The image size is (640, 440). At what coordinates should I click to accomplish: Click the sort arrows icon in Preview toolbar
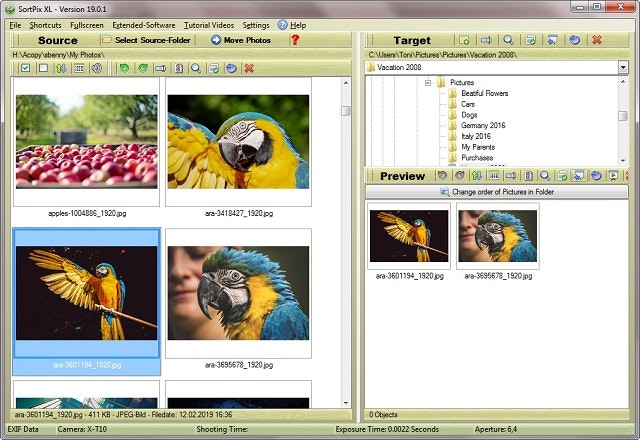tap(476, 176)
